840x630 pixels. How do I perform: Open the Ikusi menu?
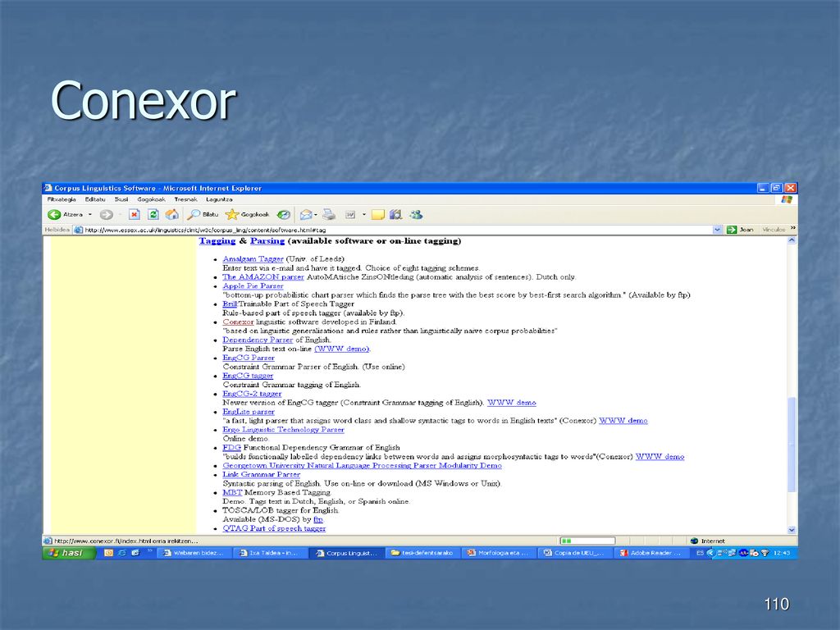tap(121, 199)
